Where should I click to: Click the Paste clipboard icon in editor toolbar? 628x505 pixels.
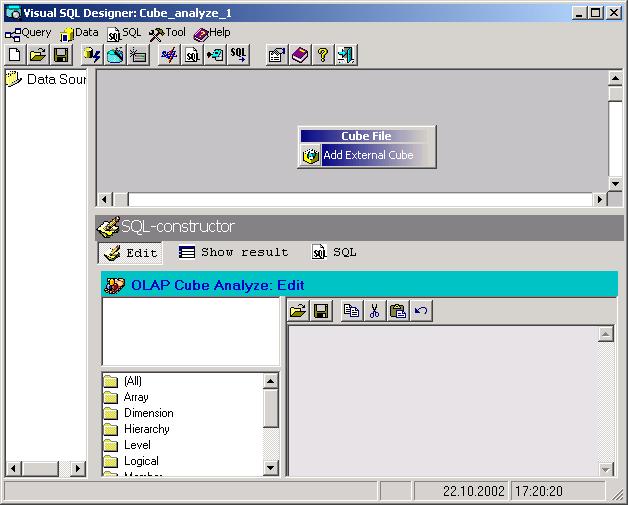pos(398,311)
